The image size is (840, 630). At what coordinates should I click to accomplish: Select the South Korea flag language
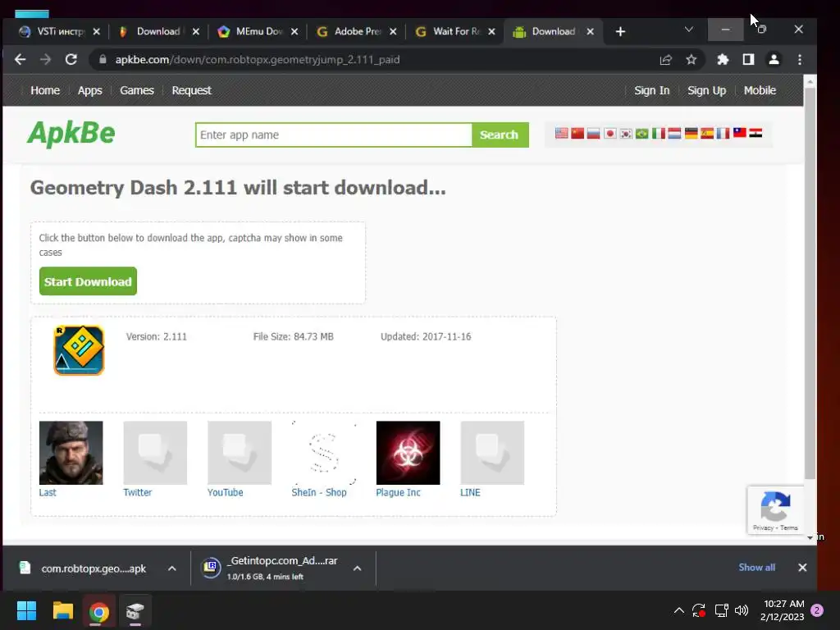click(626, 134)
